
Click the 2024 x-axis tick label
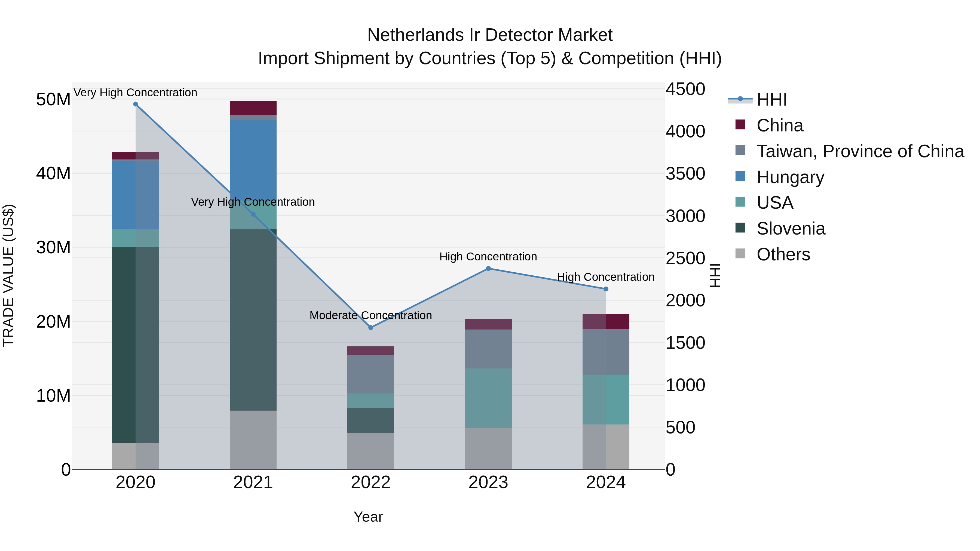coord(606,482)
